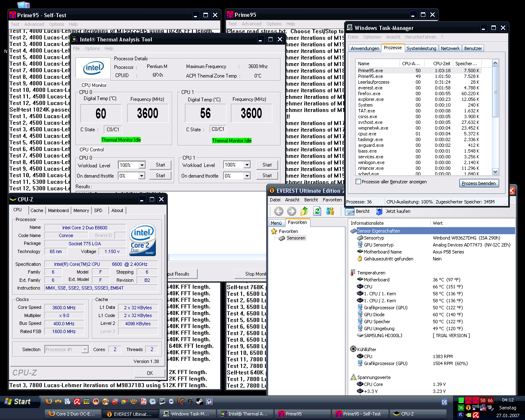Click the NVIDIA tray icon

pos(468,415)
